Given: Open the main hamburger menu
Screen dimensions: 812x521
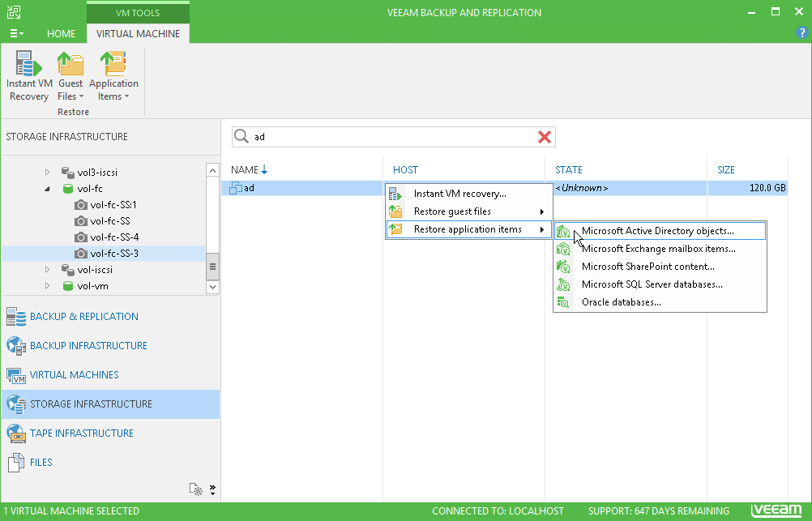Looking at the screenshot, I should coord(16,34).
